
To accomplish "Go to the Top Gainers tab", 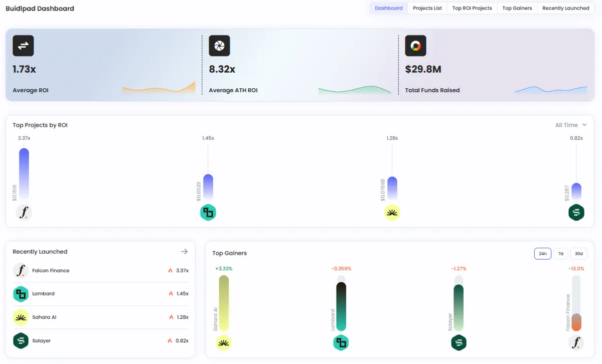I will (x=517, y=9).
